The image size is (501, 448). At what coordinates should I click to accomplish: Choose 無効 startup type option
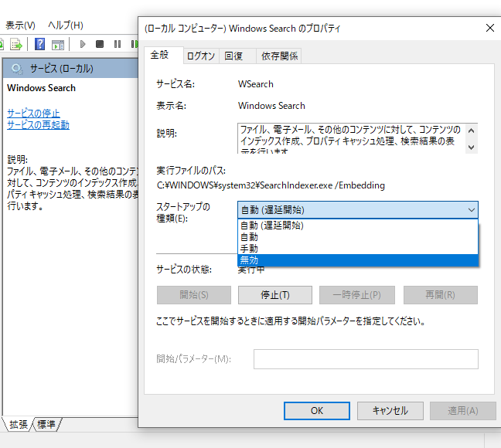[x=358, y=260]
